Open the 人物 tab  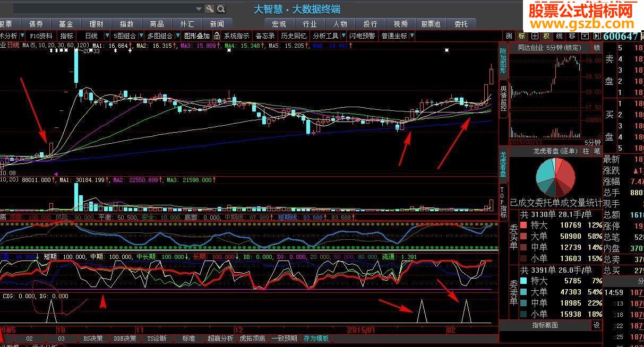pos(340,24)
